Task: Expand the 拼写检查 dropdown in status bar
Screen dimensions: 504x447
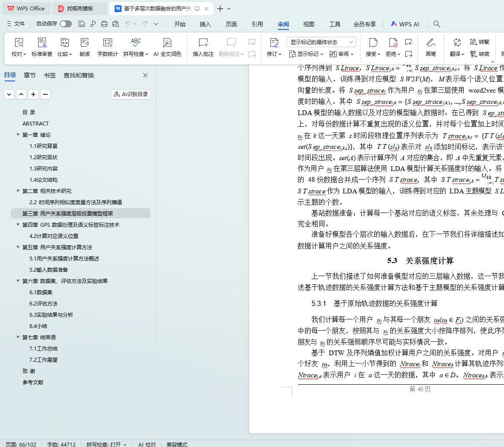Action: coord(125,444)
